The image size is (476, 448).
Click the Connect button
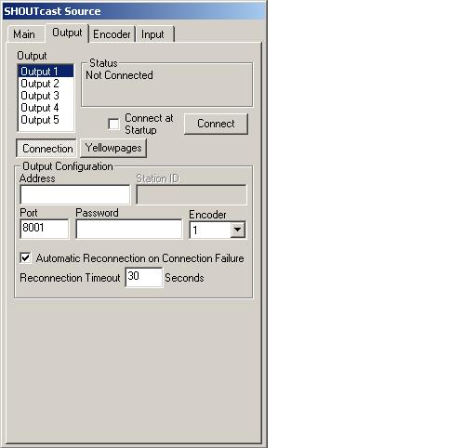[x=216, y=124]
